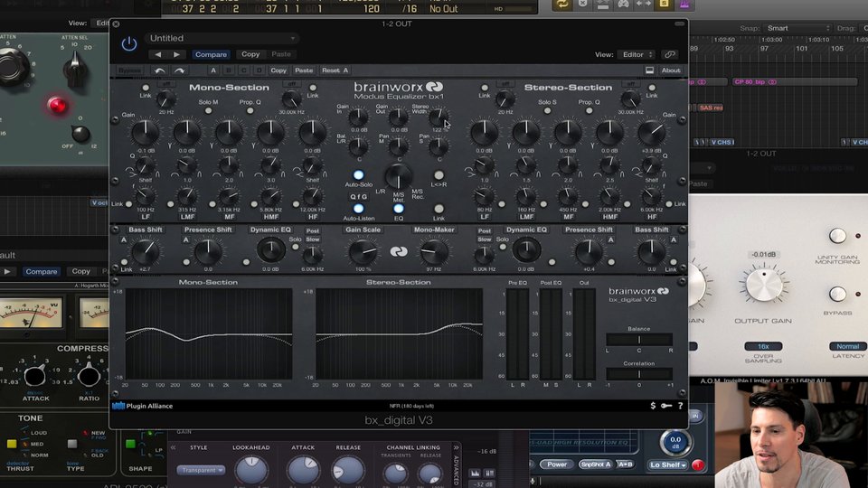
Task: Click the redo arrow in plugin toolbar
Action: [179, 70]
